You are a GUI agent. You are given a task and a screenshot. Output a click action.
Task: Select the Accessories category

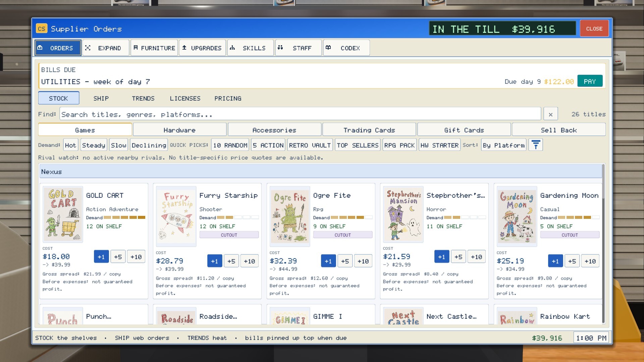pos(274,130)
